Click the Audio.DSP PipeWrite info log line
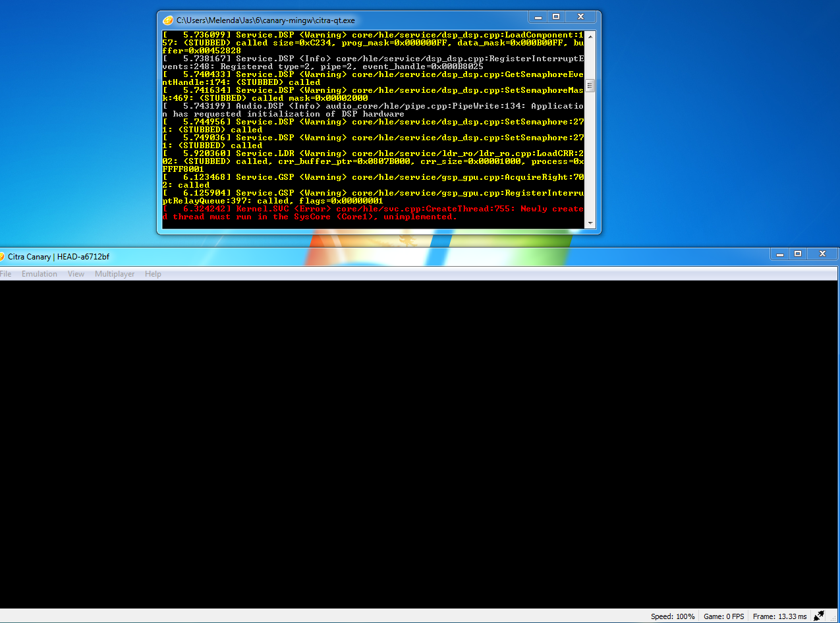The height and width of the screenshot is (623, 840). (x=374, y=110)
